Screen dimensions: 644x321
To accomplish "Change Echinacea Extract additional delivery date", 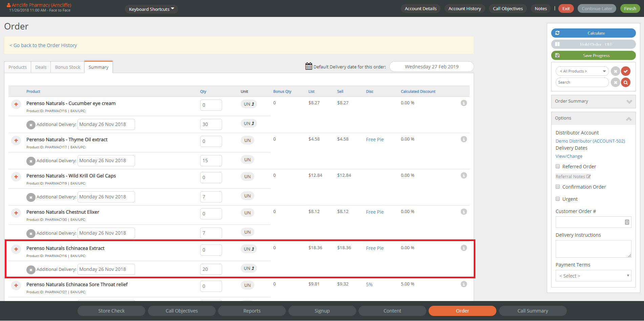I will tap(106, 269).
